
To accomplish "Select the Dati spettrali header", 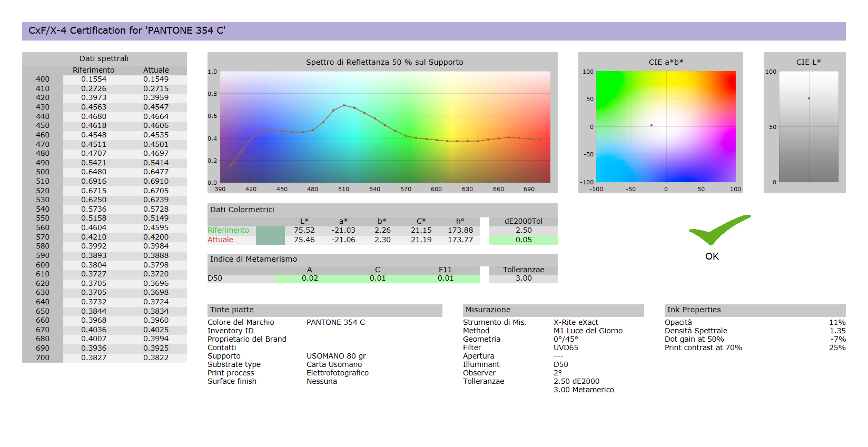I will point(104,59).
